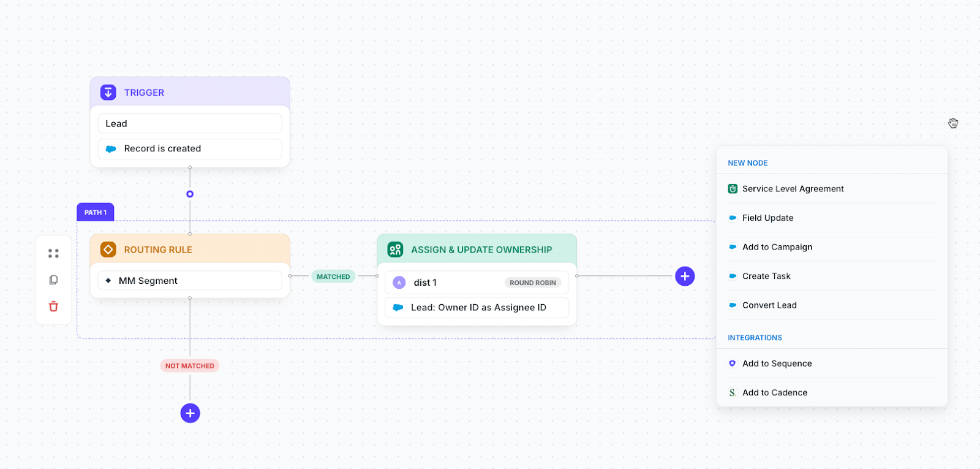Select Add to Sequence integration
The image size is (980, 469).
777,364
